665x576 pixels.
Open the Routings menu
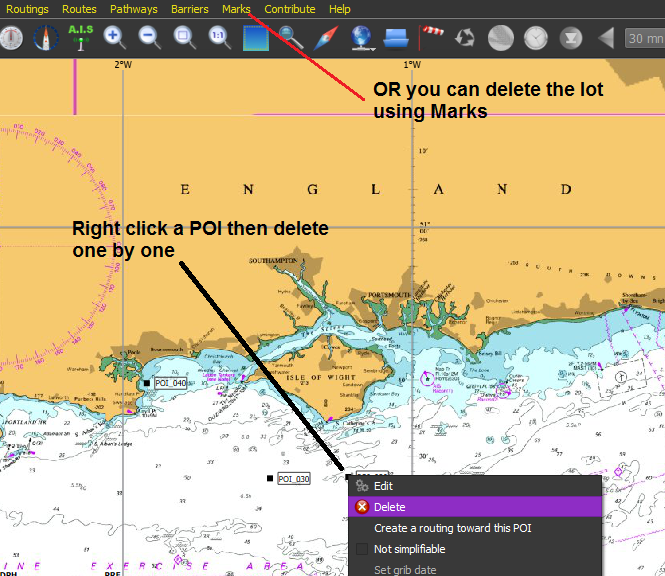pyautogui.click(x=27, y=9)
